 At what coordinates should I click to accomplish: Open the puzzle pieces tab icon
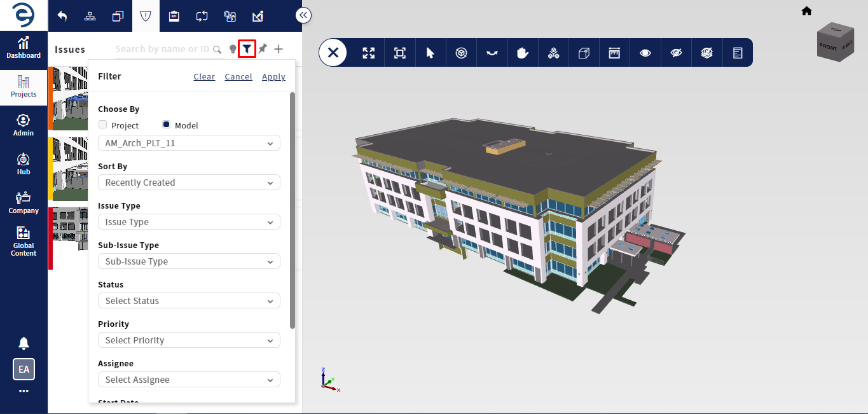230,16
